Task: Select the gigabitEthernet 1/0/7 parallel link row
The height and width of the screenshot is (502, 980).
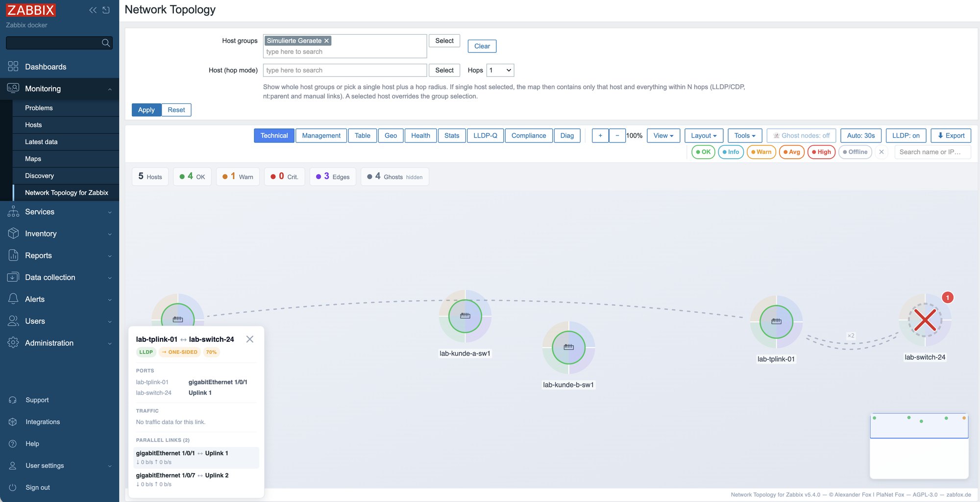Action: (x=196, y=479)
